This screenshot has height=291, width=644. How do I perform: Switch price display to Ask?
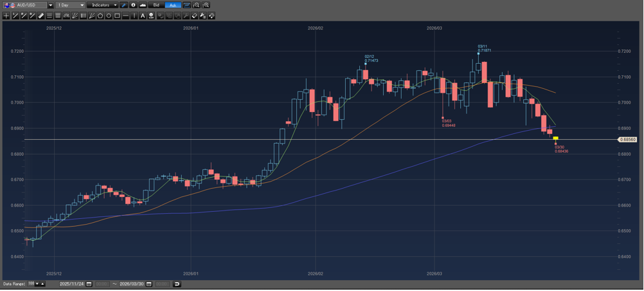[x=172, y=5]
